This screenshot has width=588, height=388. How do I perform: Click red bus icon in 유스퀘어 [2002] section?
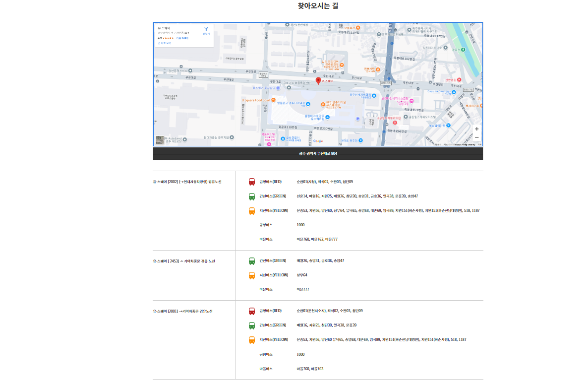coord(252,182)
